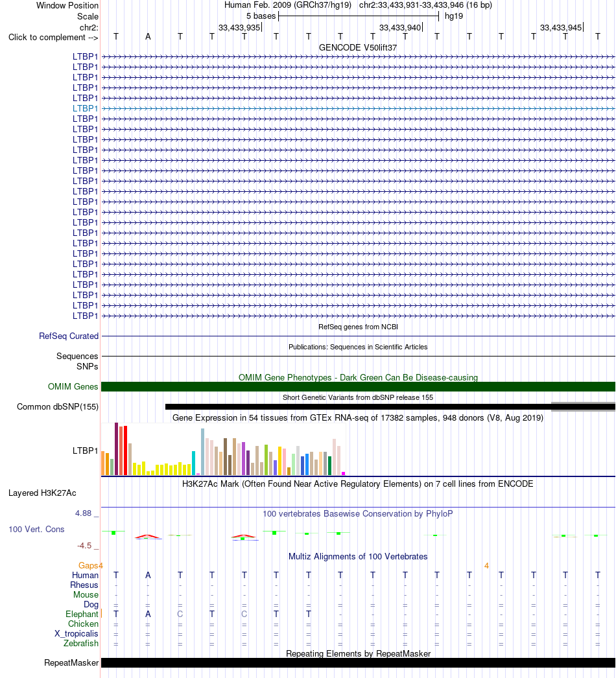Click the 'Chicken' alignment row label
The image size is (616, 678).
click(84, 624)
